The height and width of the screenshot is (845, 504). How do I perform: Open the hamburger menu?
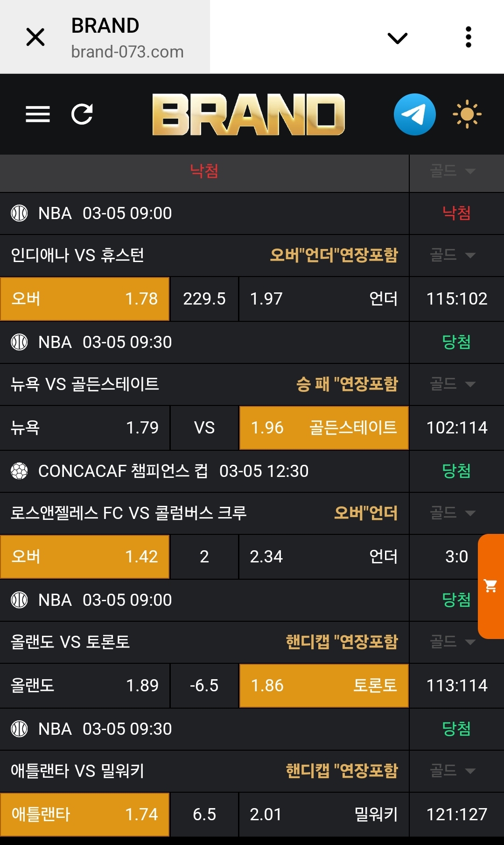tap(38, 114)
